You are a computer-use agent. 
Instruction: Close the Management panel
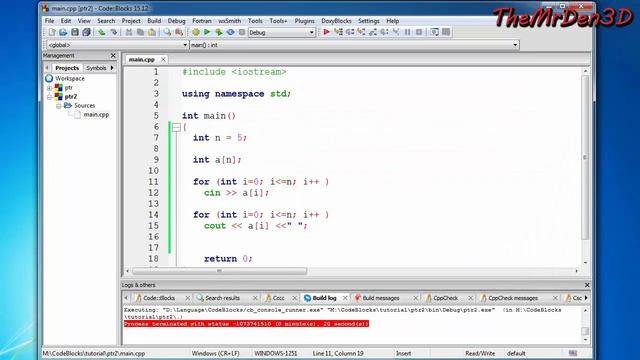pos(113,56)
